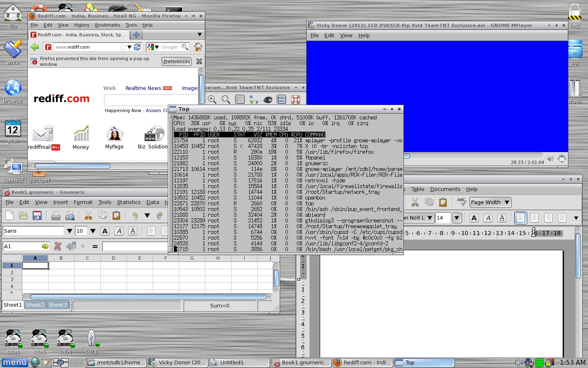Open rediffmail NG icon on page
The width and height of the screenshot is (588, 368).
(44, 138)
